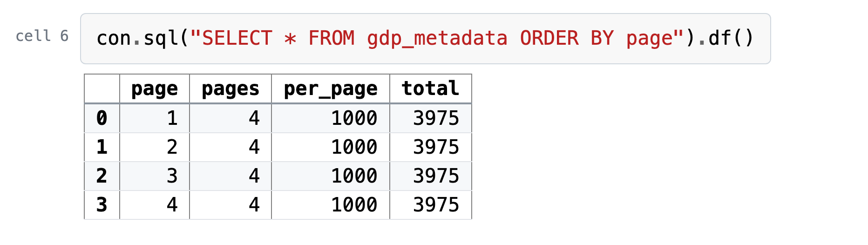
Task: Select row index 2 label
Action: click(x=102, y=176)
